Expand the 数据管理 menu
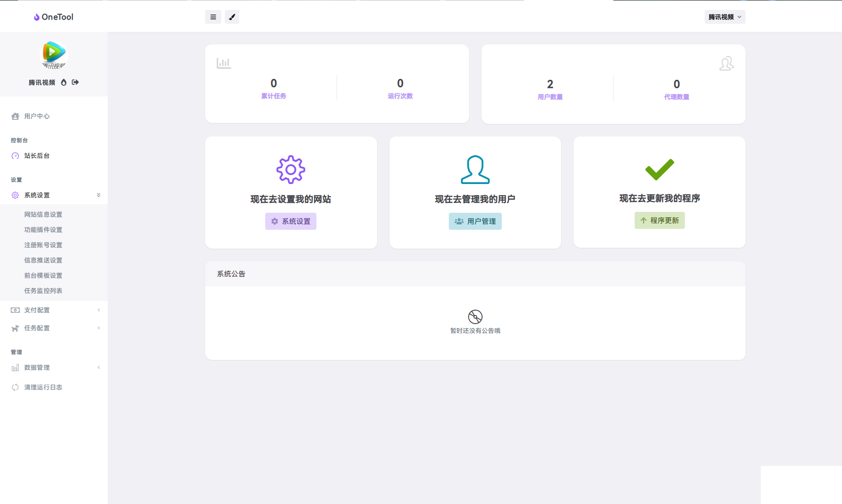This screenshot has width=842, height=504. pos(54,368)
